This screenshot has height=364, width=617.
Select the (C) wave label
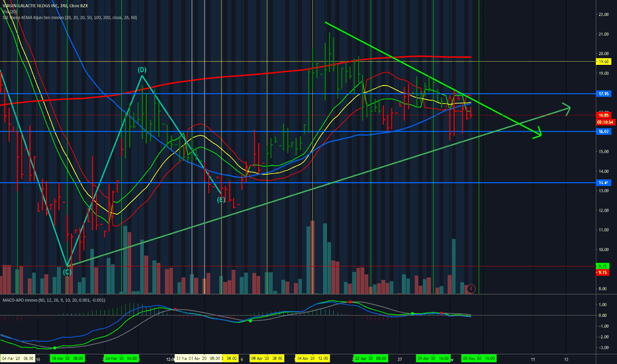67,272
